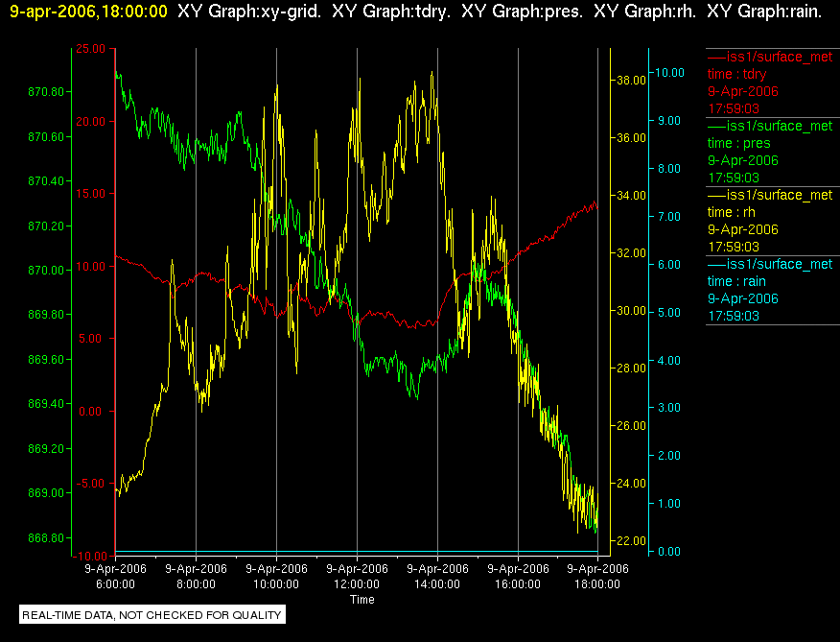Click the cyan rain axis value 6.00

coord(668,265)
